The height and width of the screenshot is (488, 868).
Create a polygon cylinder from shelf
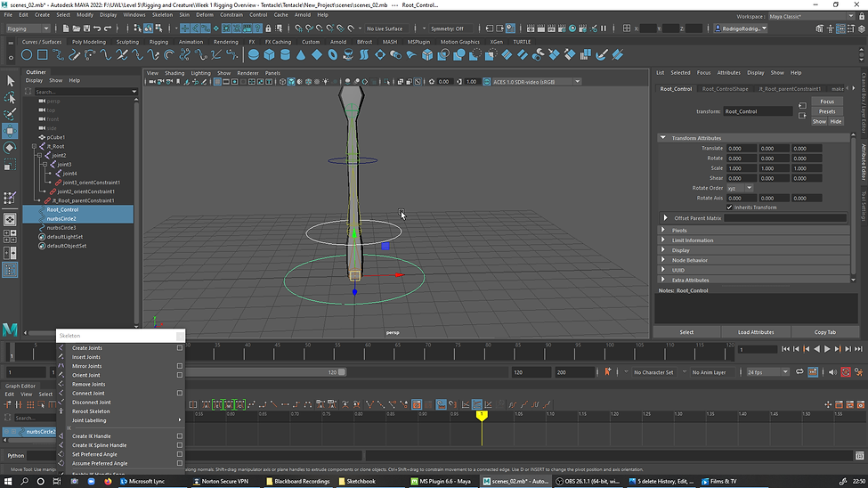click(x=285, y=55)
